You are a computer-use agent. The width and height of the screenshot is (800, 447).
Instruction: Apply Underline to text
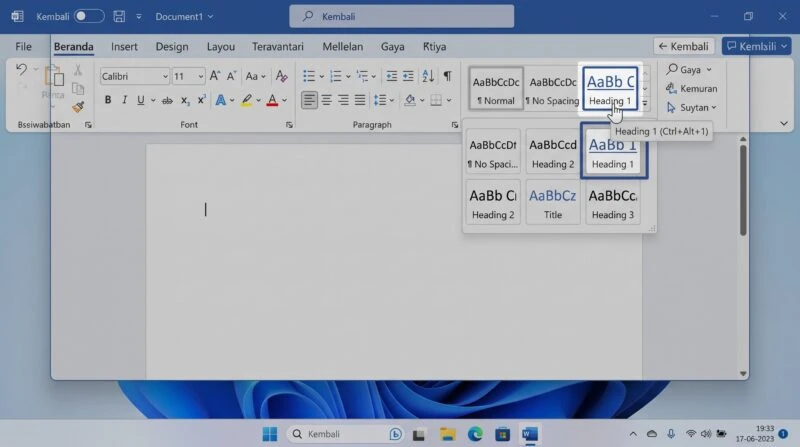point(140,100)
